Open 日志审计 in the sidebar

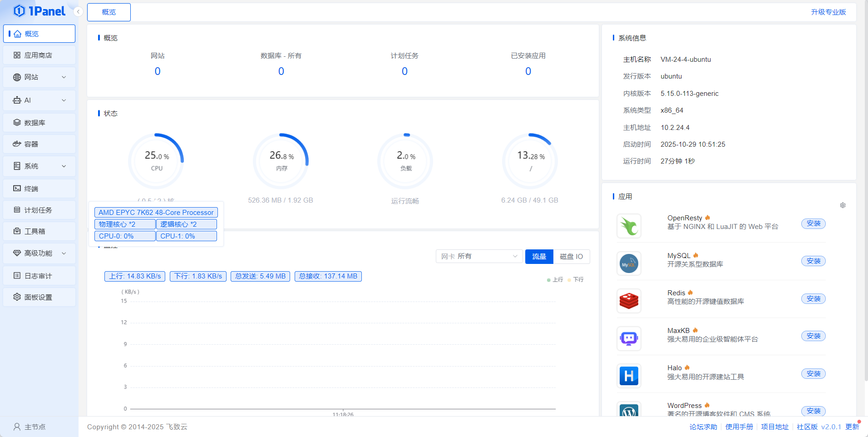(39, 276)
